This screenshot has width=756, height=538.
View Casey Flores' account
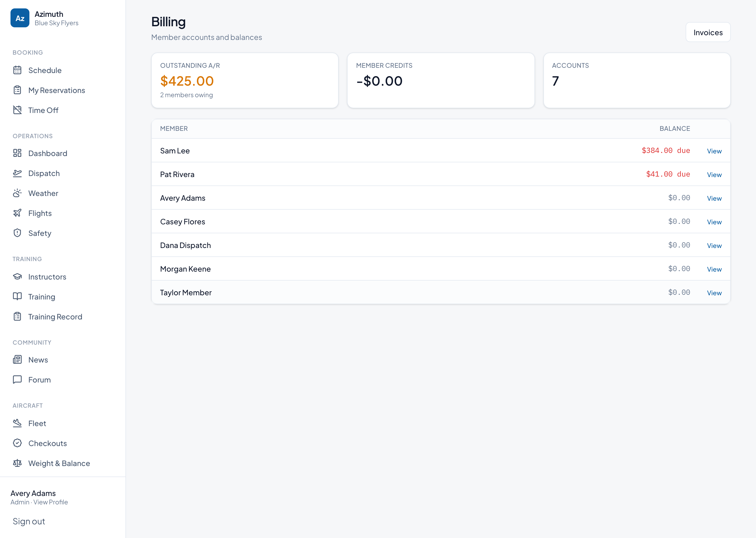coord(714,222)
